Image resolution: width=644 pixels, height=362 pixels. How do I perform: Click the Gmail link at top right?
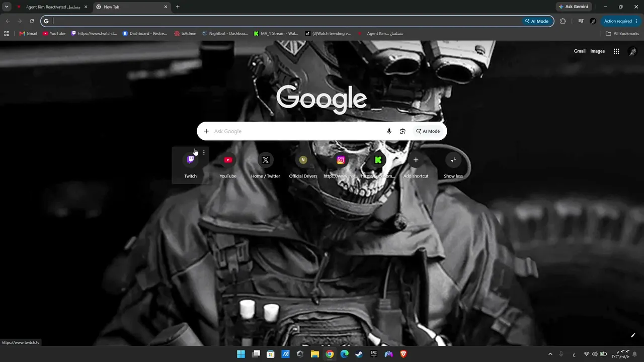click(x=580, y=51)
